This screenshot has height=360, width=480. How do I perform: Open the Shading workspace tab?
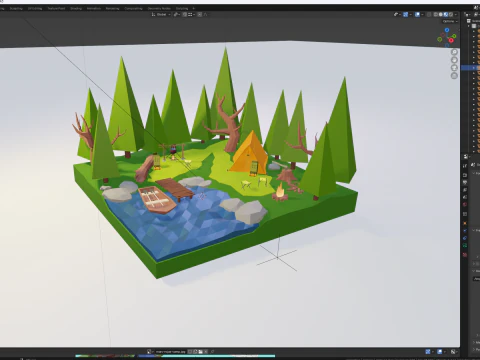pos(76,8)
